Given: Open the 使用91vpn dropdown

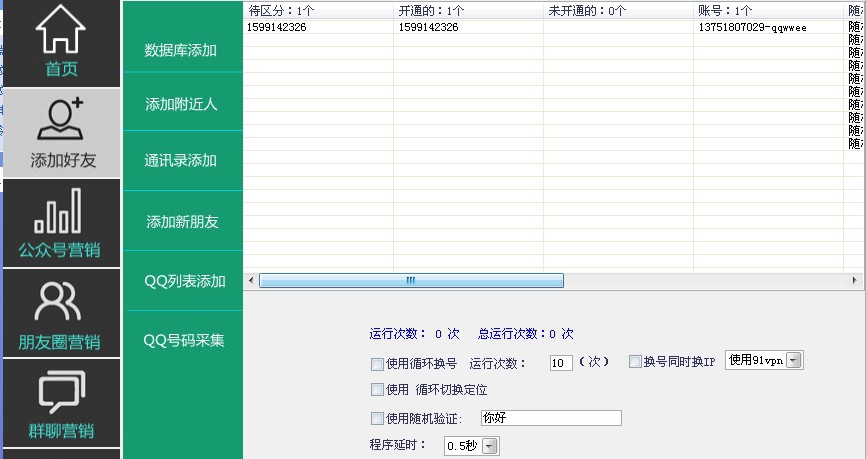Looking at the screenshot, I should click(764, 360).
